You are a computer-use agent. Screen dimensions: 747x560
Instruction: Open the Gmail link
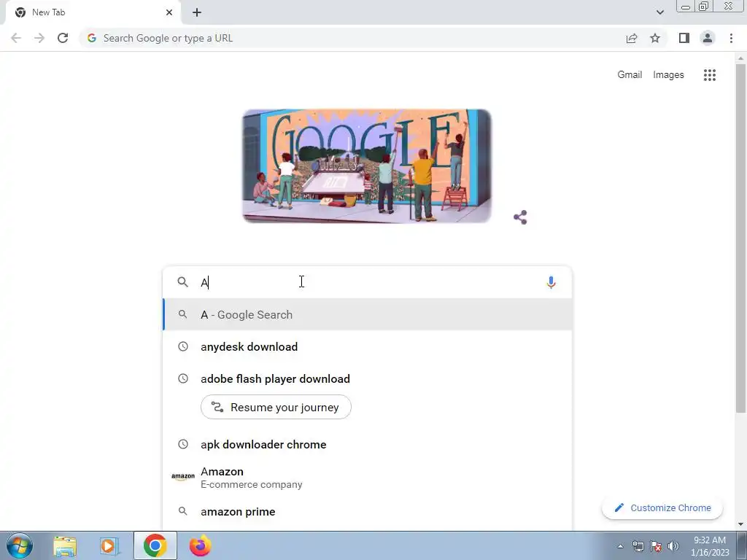[630, 75]
